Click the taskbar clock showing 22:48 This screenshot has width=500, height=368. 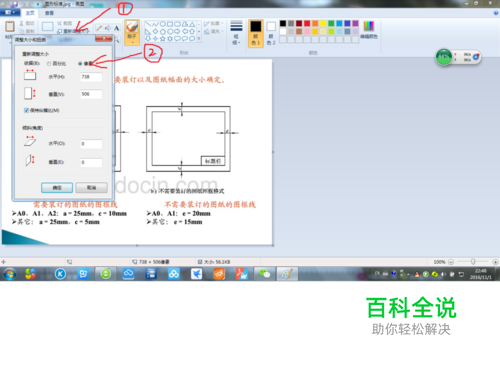(480, 274)
